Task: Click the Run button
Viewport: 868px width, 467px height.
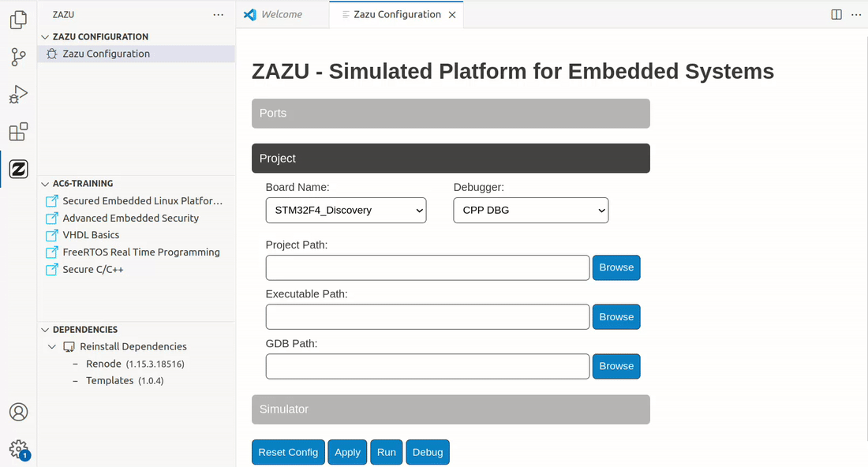Action: [387, 452]
